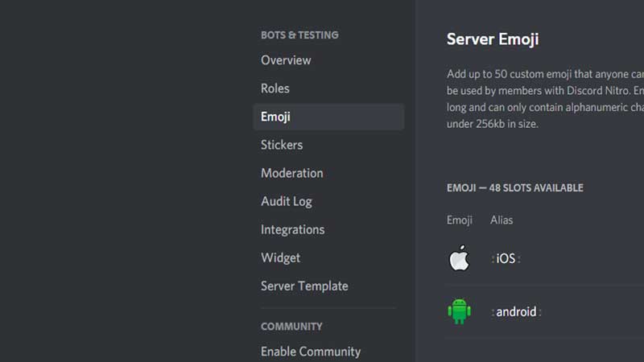Click the green Android robot emoji
This screenshot has width=644, height=362.
[459, 311]
